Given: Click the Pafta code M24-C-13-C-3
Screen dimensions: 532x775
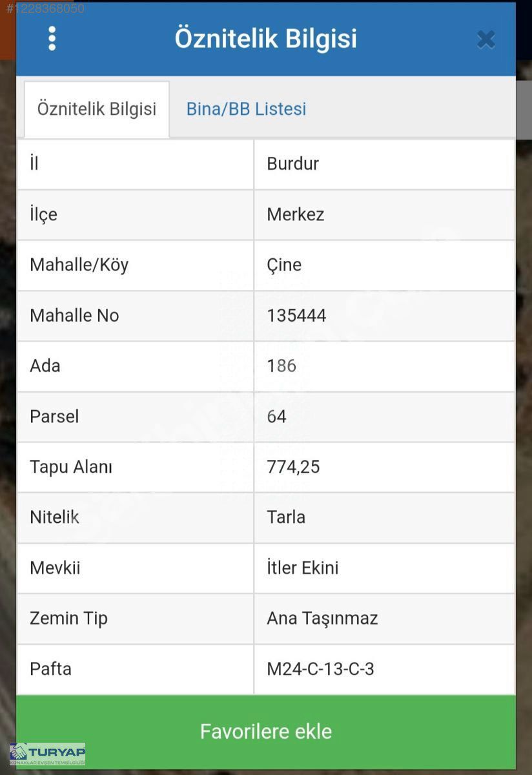Looking at the screenshot, I should pyautogui.click(x=320, y=668).
